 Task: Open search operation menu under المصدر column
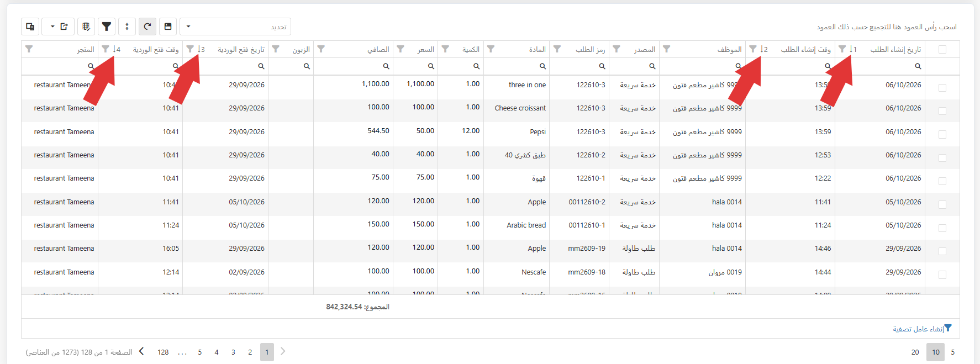click(x=652, y=66)
